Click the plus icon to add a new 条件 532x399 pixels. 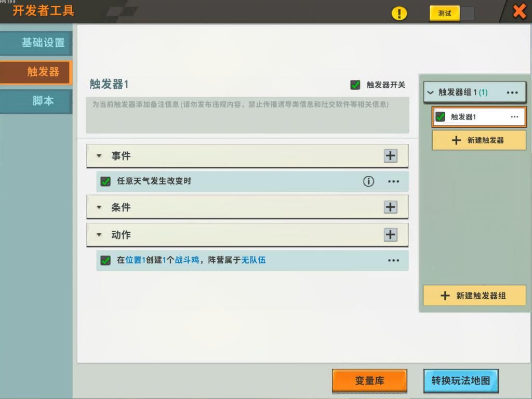[x=390, y=207]
